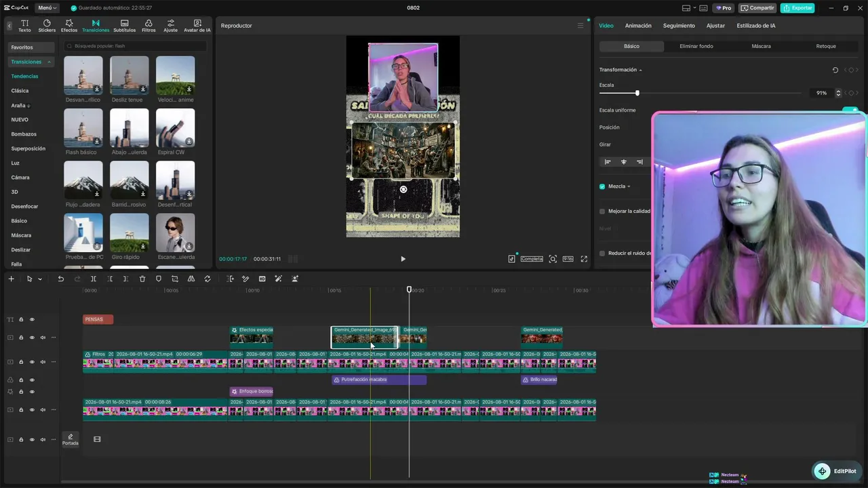Screen dimensions: 868x488
Task: Mute the Gemini_Generated image track
Action: [x=43, y=338]
